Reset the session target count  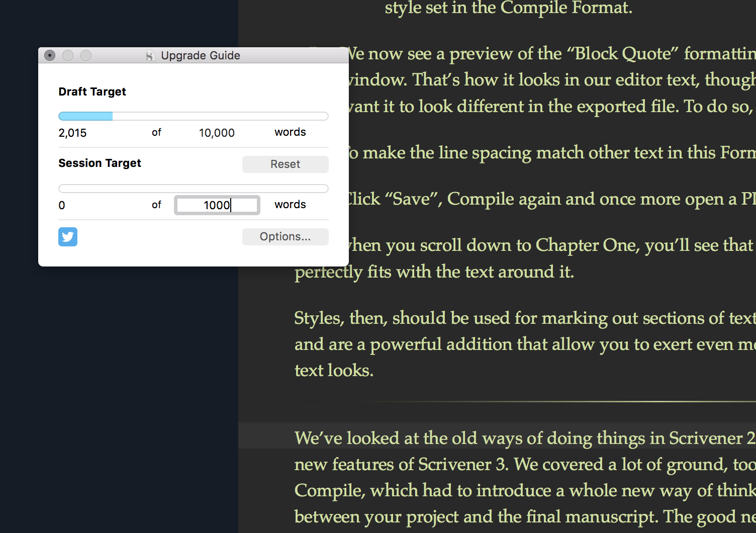click(285, 164)
